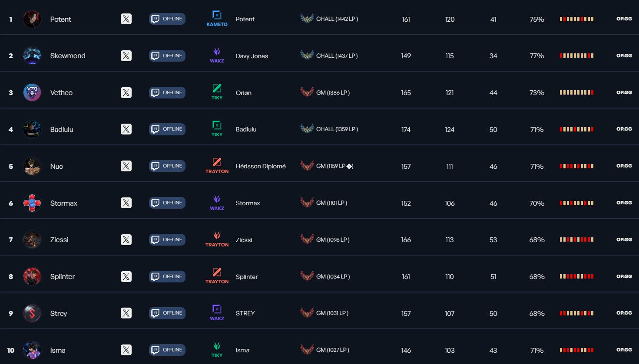This screenshot has width=639, height=364.
Task: Click Skewmond's Twitch OFFLINE badge
Action: [167, 56]
